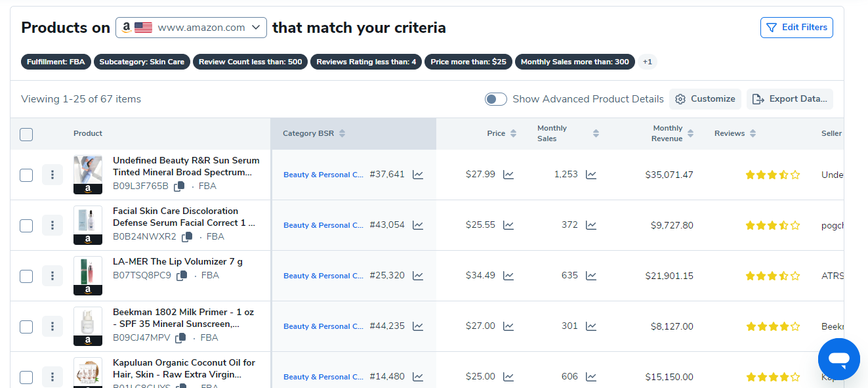Copy ASIN B09L3F765B
868x388 pixels.
(179, 186)
